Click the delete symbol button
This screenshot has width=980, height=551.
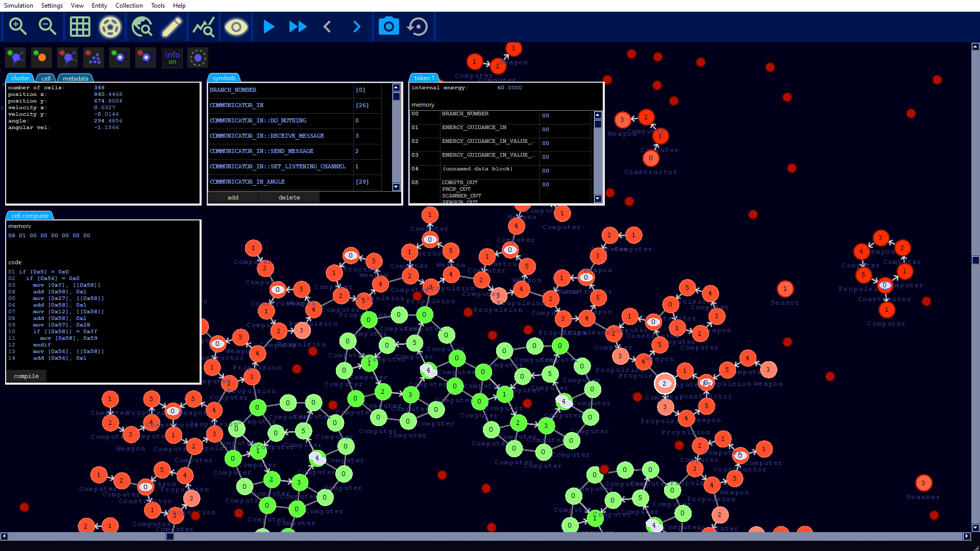[289, 197]
